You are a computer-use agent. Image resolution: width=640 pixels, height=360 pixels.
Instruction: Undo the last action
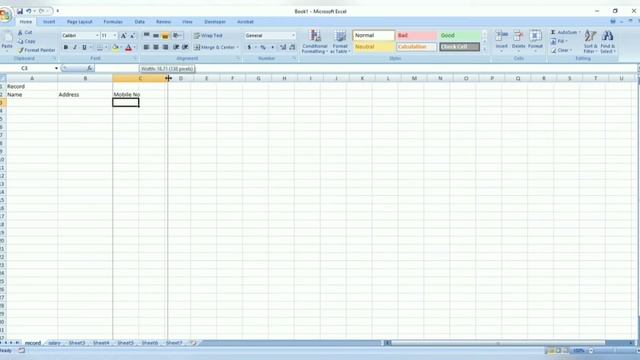click(x=29, y=11)
